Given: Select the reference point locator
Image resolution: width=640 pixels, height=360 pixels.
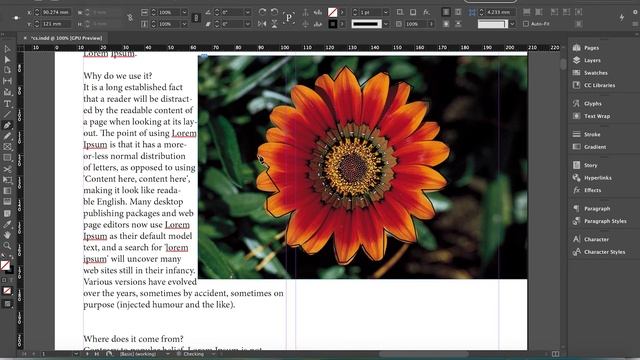Looking at the screenshot, I should [x=16, y=18].
